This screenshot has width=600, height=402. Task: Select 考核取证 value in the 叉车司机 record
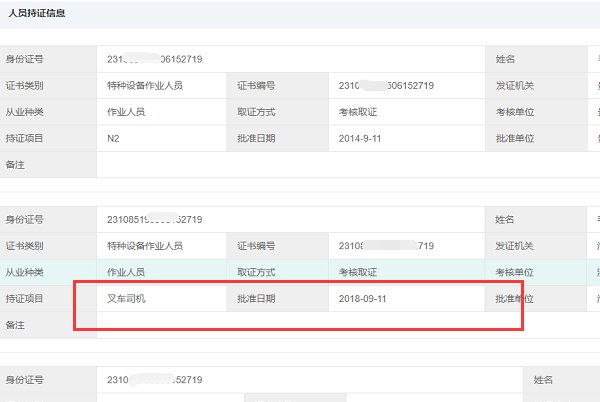(358, 272)
